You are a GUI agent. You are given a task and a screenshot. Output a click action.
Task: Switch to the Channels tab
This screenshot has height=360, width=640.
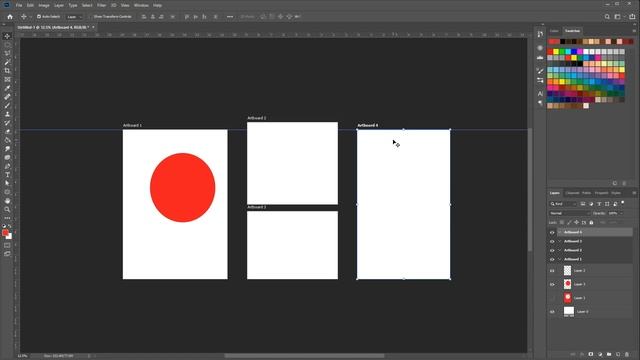[572, 193]
